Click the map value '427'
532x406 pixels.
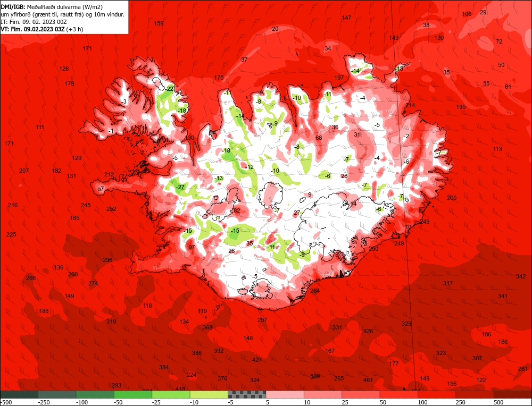[257, 360]
